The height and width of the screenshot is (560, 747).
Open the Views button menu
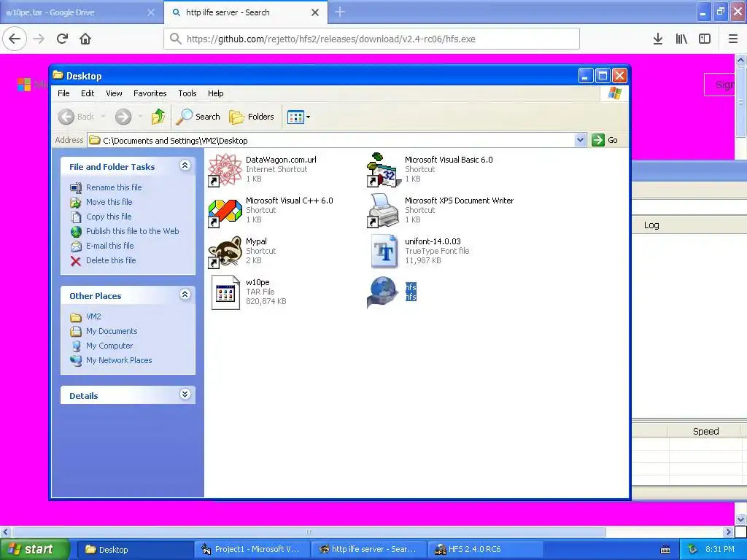298,117
